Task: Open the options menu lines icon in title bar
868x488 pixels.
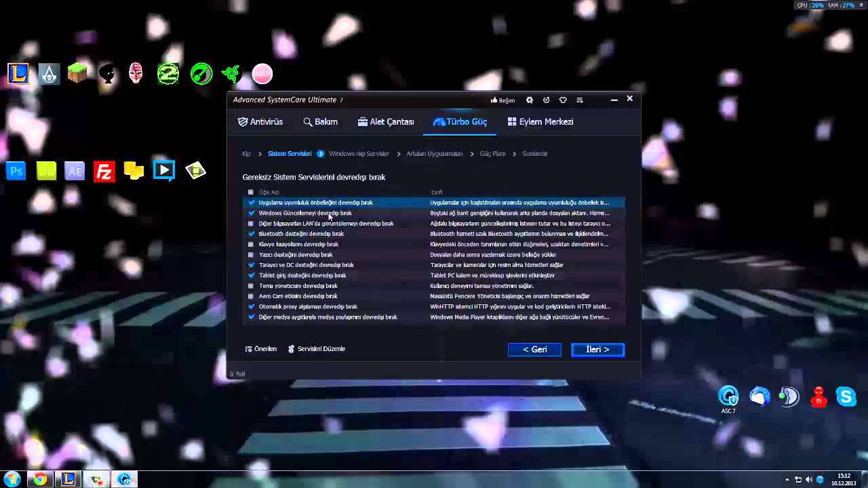Action: coord(580,100)
